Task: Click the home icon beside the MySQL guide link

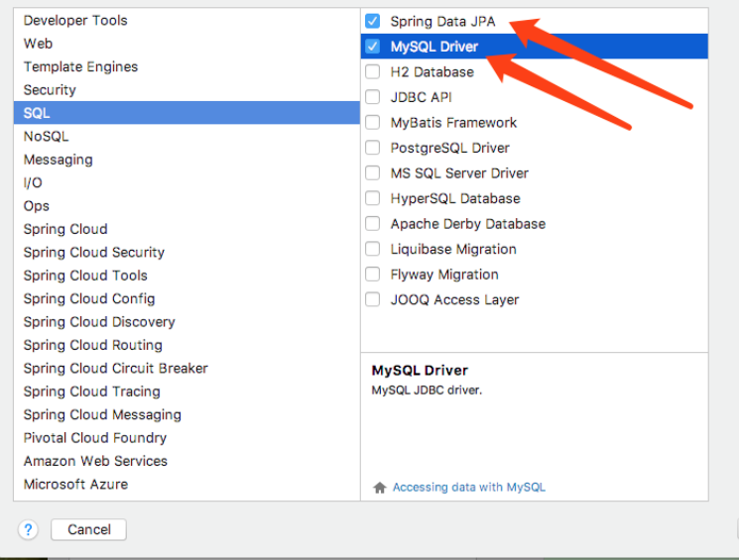Action: [380, 488]
